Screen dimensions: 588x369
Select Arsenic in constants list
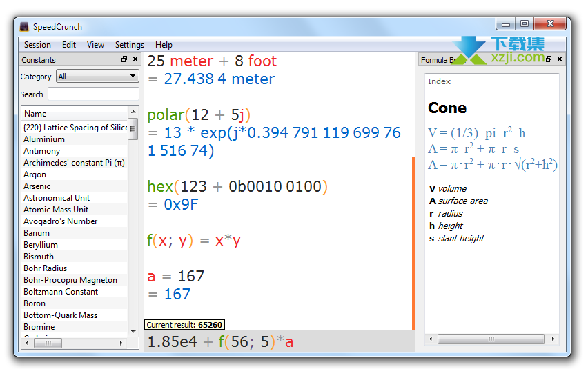(x=75, y=186)
